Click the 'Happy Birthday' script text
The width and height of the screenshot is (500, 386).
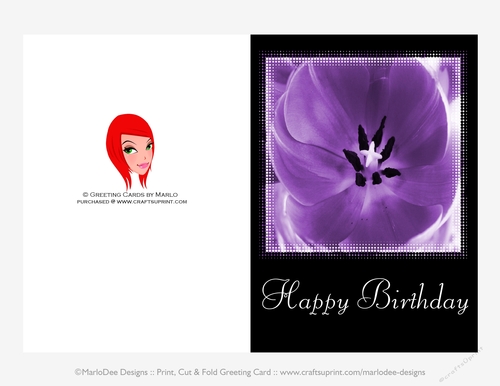coord(365,296)
